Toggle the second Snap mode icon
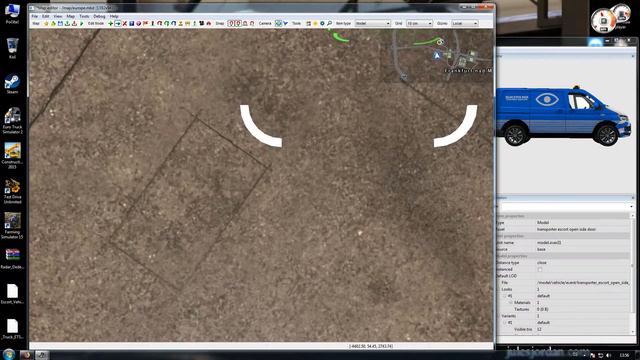The height and width of the screenshot is (360, 640). (238, 24)
